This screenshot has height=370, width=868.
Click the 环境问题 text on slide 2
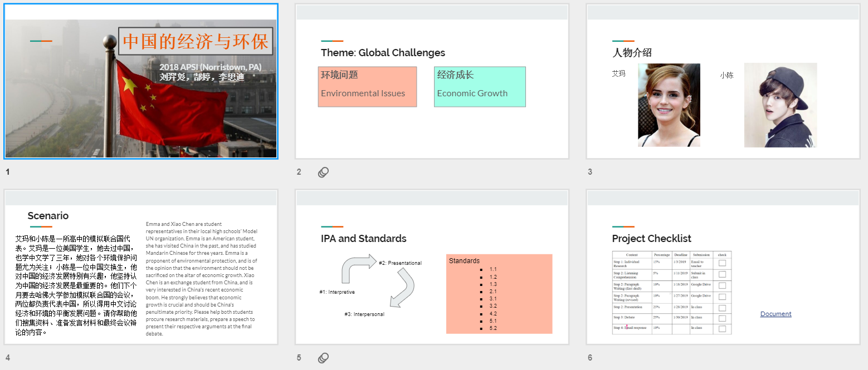[339, 75]
